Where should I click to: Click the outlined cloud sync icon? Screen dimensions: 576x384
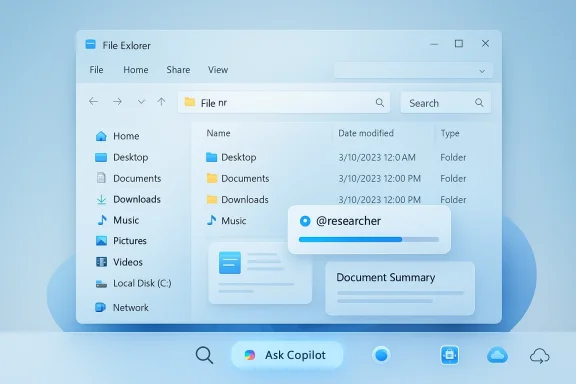(x=540, y=356)
